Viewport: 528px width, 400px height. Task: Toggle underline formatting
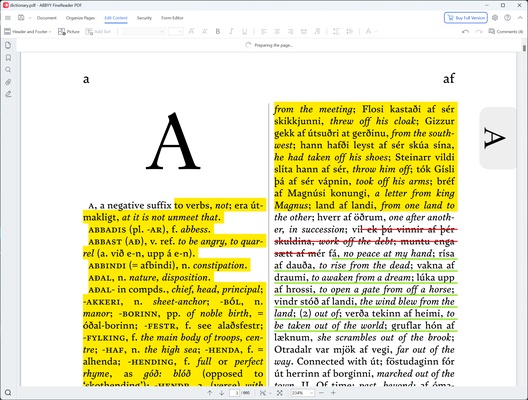pyautogui.click(x=244, y=32)
